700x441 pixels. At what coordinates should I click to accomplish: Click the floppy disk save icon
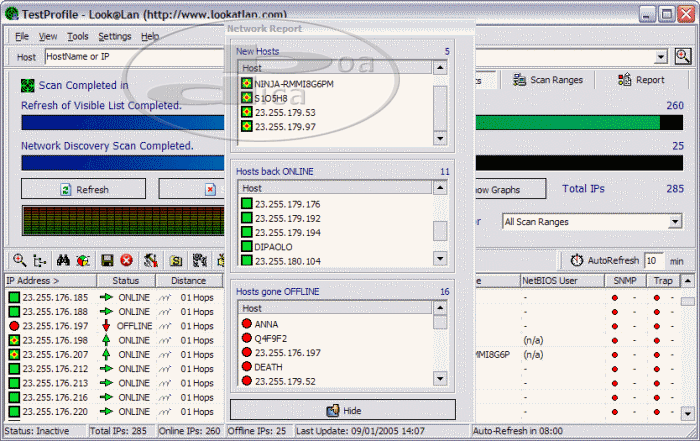coord(107,260)
